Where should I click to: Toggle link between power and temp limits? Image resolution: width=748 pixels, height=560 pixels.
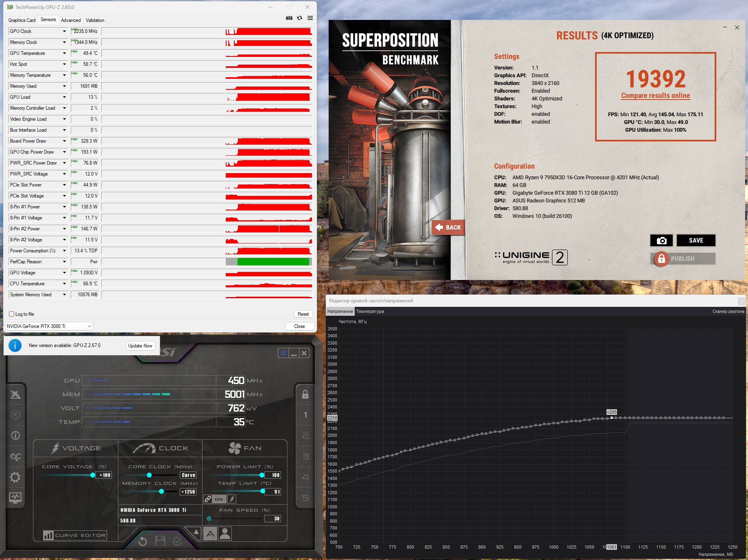tap(208, 499)
